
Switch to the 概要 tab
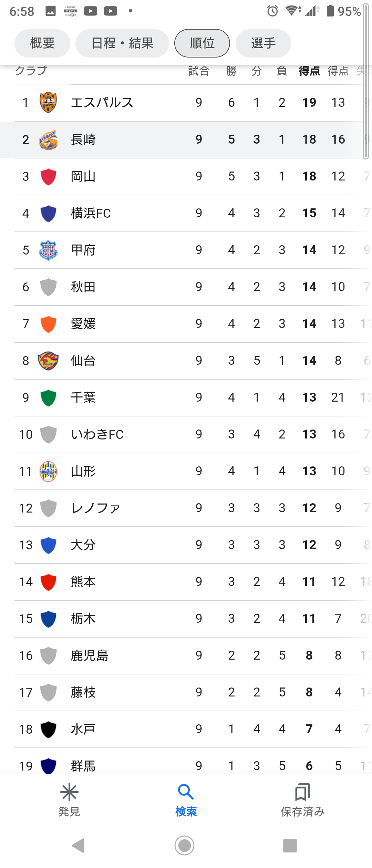pyautogui.click(x=42, y=43)
